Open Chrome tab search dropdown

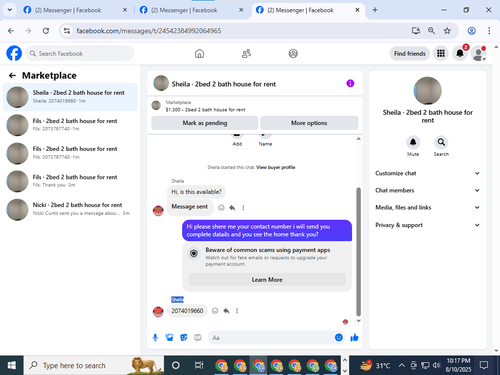pos(10,10)
